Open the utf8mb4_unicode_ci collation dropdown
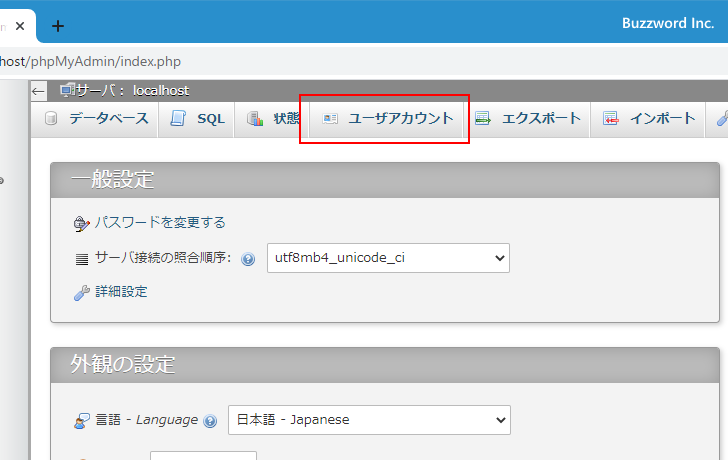 [388, 258]
